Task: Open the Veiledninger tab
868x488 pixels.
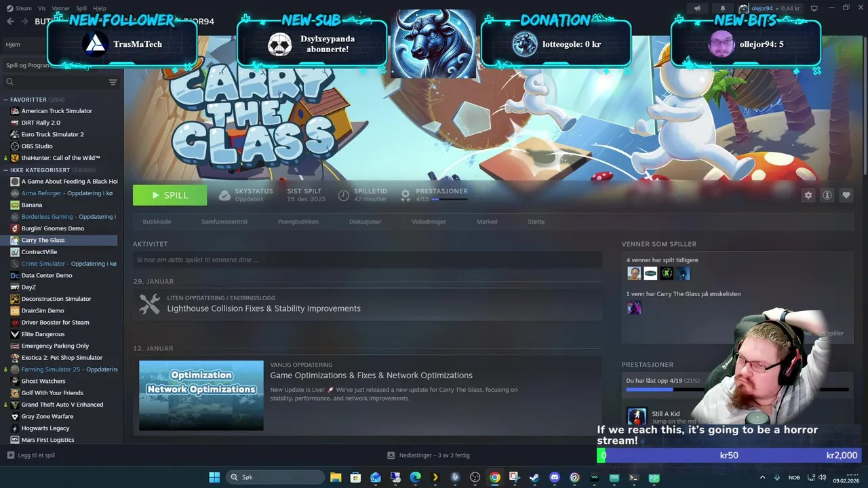Action: [428, 222]
